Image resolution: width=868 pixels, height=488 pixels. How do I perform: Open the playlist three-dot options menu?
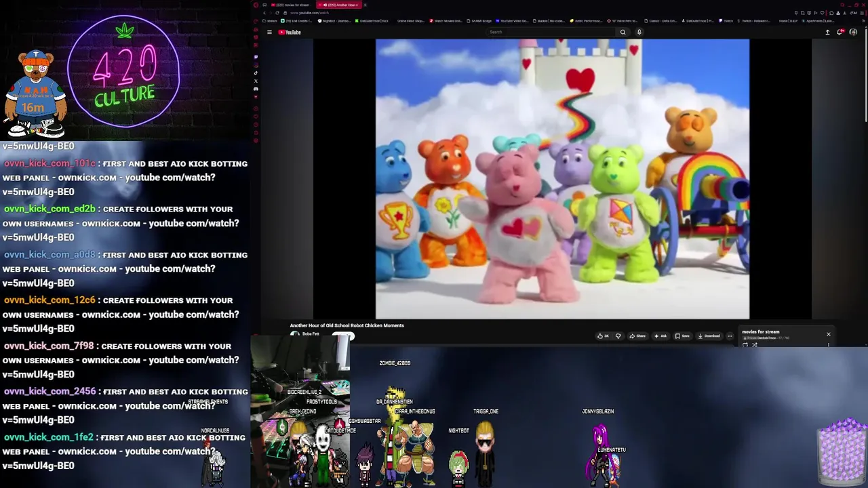(829, 345)
